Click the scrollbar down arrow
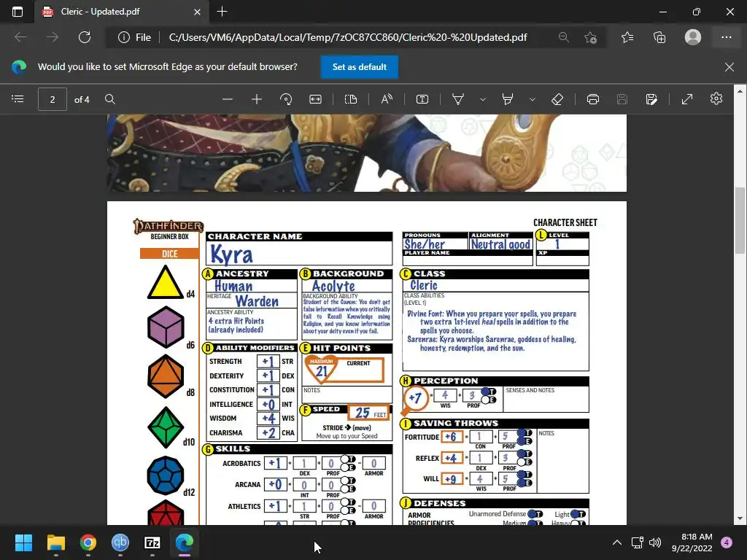 [x=740, y=518]
